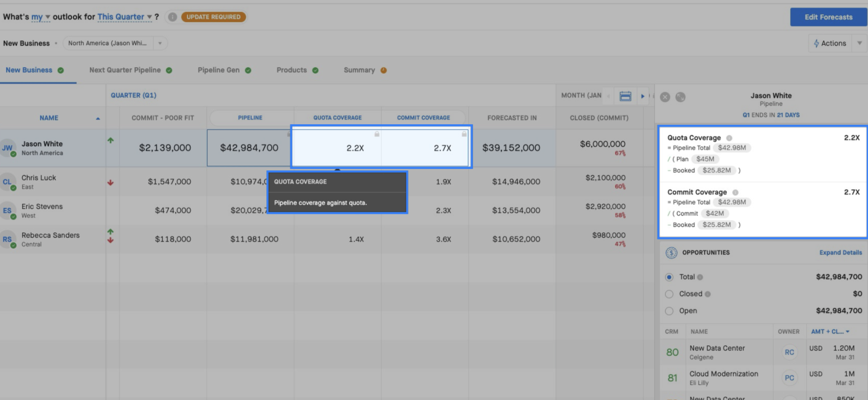Image resolution: width=868 pixels, height=400 pixels.
Task: Open the New Data Center Celgene opportunity
Action: click(717, 352)
